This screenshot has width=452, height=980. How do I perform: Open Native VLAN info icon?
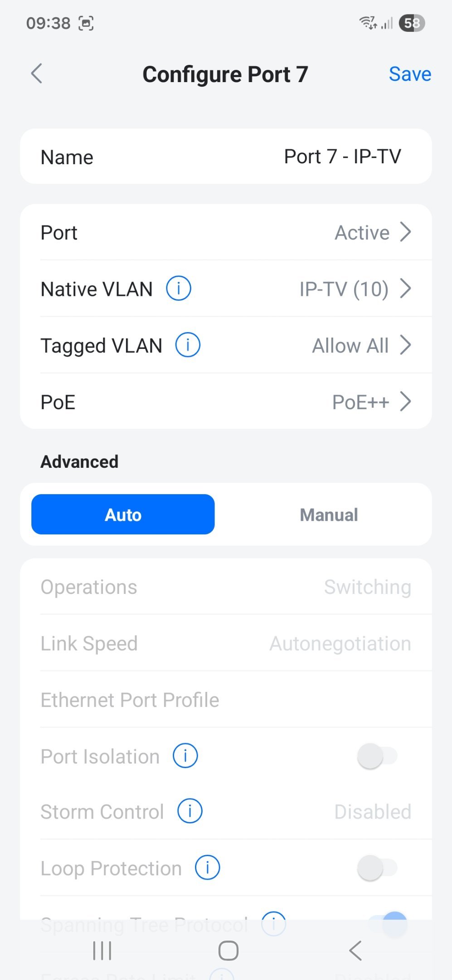179,289
